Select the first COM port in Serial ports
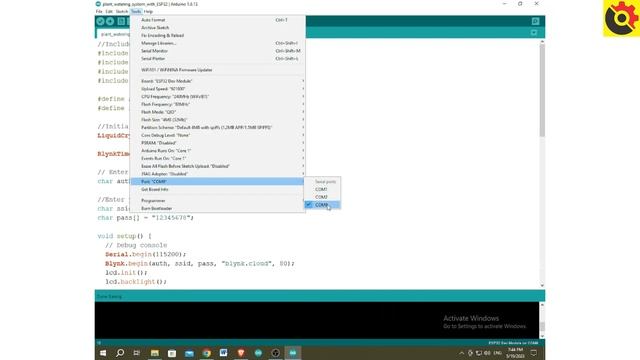The height and width of the screenshot is (360, 640). 322,189
